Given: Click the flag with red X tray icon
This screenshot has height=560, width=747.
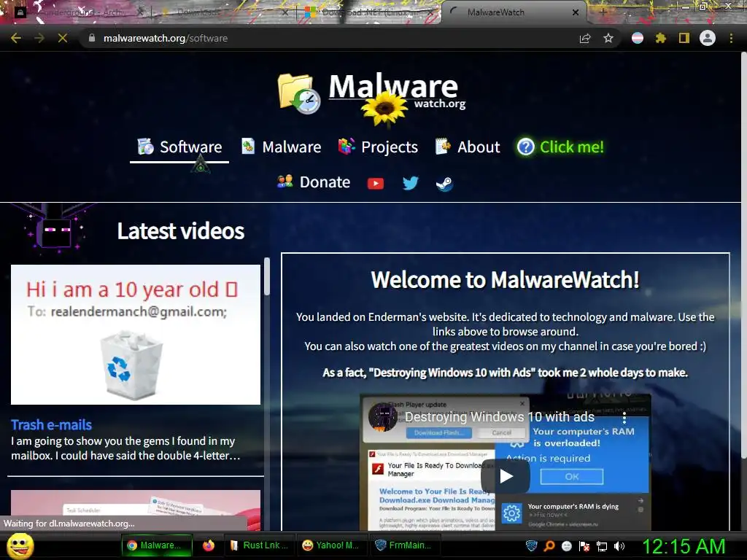Looking at the screenshot, I should tap(584, 545).
